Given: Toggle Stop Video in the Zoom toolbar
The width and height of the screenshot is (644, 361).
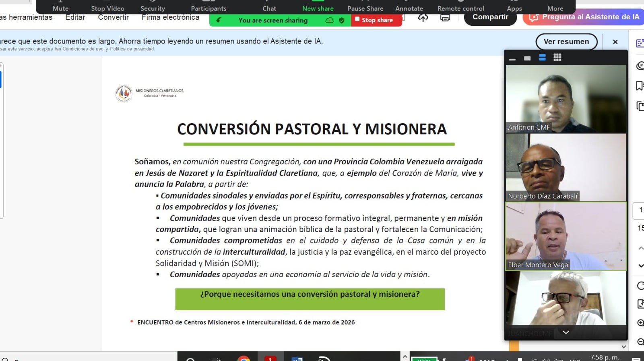Looking at the screenshot, I should pos(107,7).
